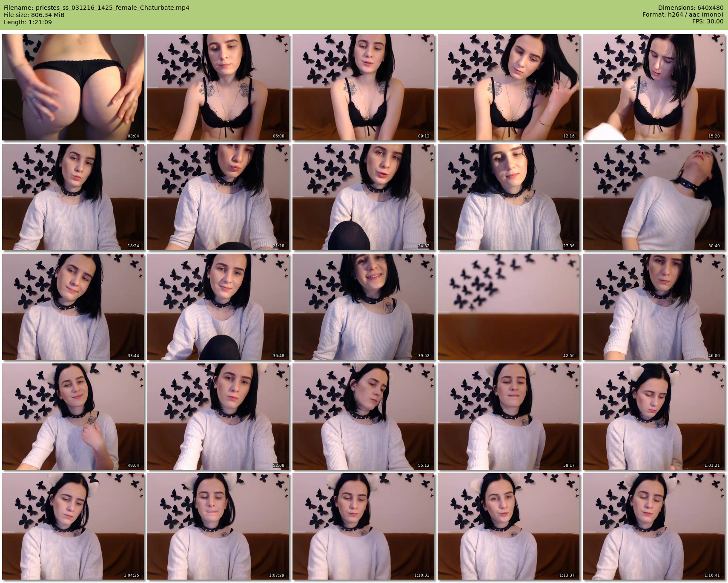
Task: Open the thumbnail timestamped 30:40
Action: tap(654, 197)
